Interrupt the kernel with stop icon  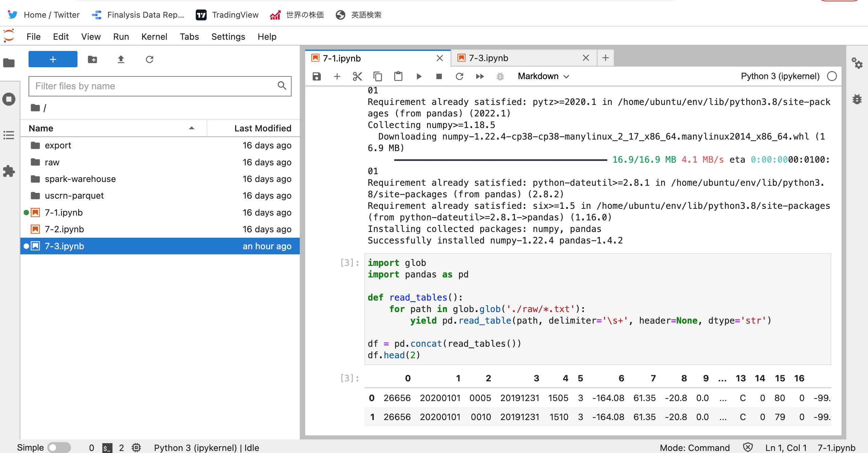(x=439, y=76)
